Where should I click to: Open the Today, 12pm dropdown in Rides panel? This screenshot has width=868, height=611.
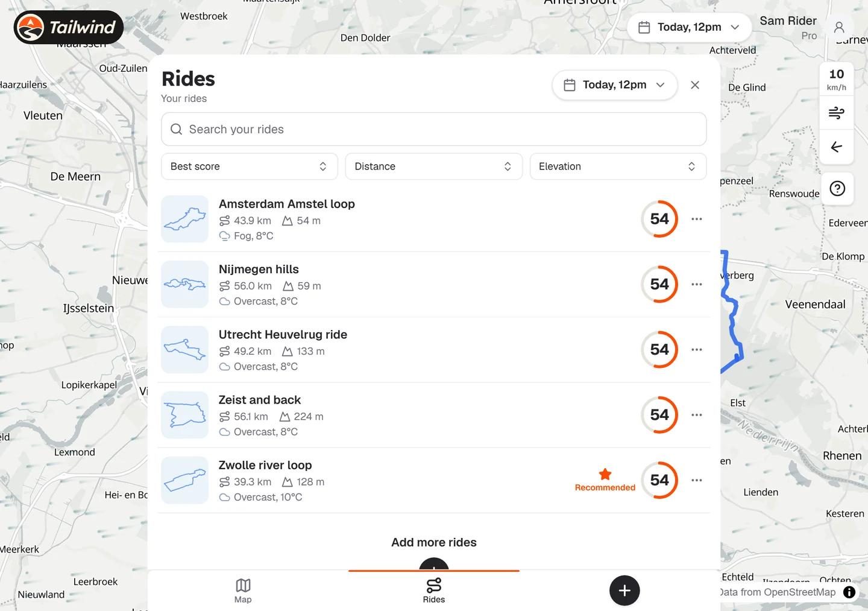(x=614, y=85)
